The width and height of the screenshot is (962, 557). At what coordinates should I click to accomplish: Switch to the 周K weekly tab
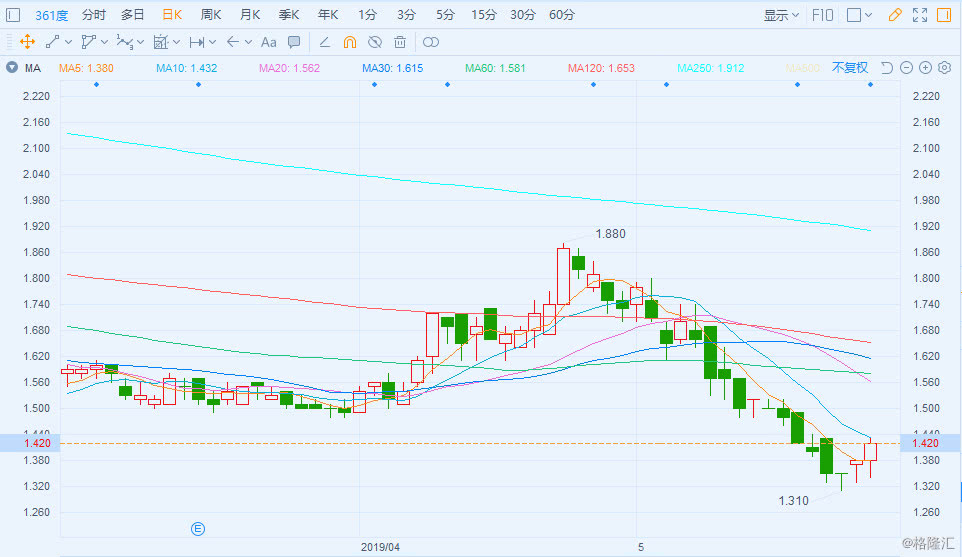click(x=210, y=15)
